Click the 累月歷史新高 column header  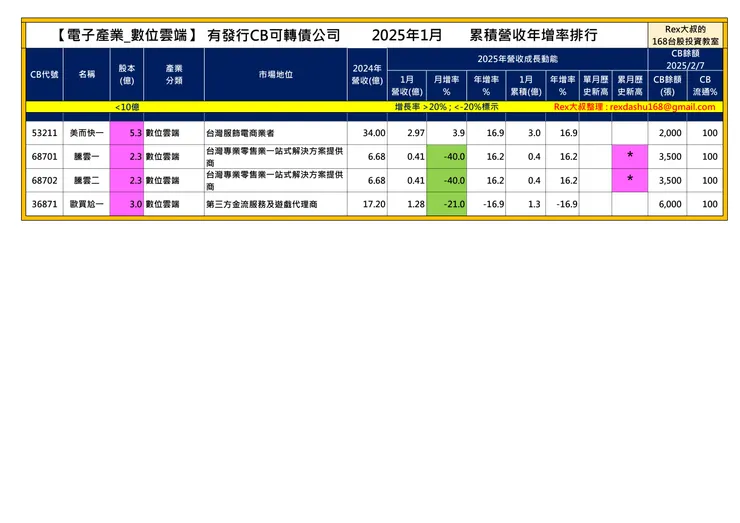coord(630,85)
